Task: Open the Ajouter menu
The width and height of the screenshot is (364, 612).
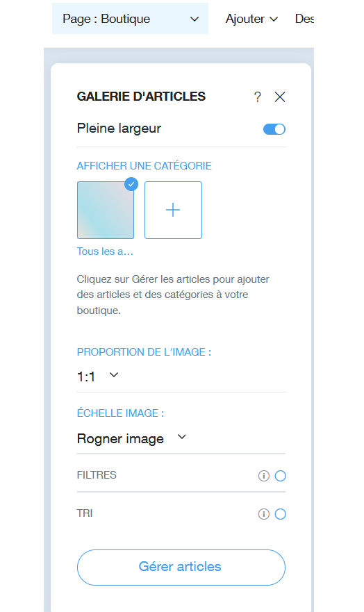Action: [x=251, y=19]
